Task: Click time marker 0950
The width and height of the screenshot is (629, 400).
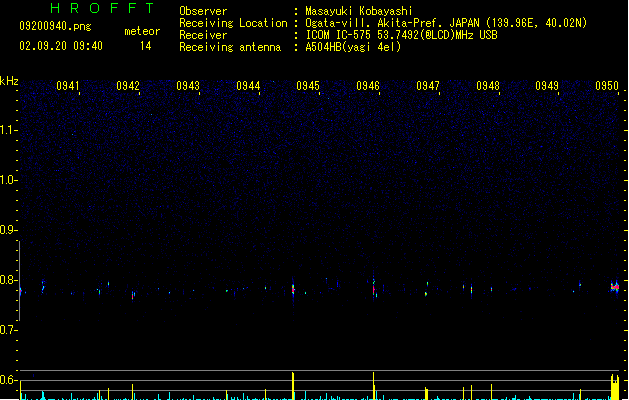Action: [607, 86]
